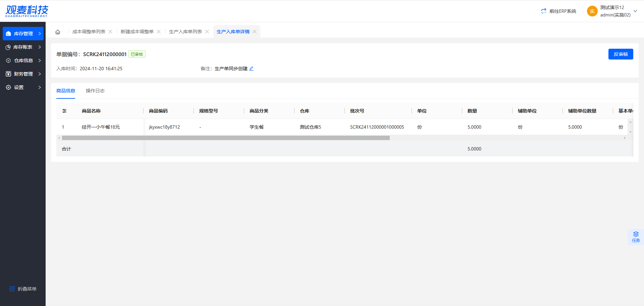The height and width of the screenshot is (306, 644).
Task: Expand the 库存账表 submenu arrow
Action: tap(40, 47)
